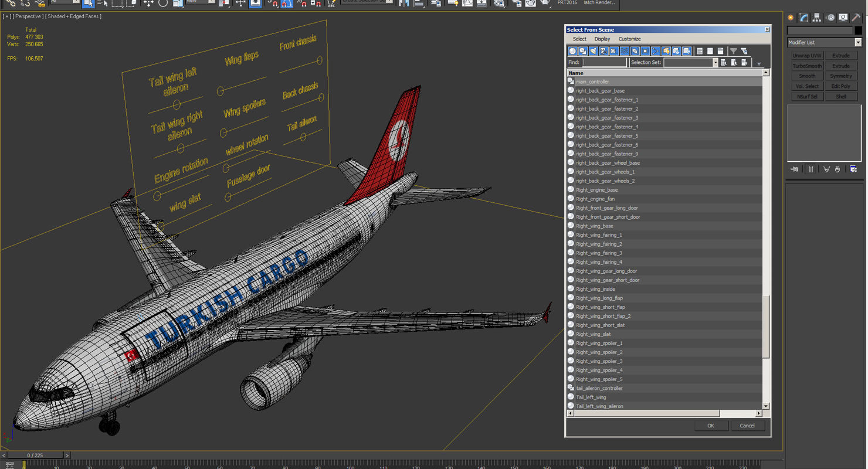Open Display menu in Select From Scene
Image resolution: width=868 pixels, height=469 pixels.
click(602, 39)
